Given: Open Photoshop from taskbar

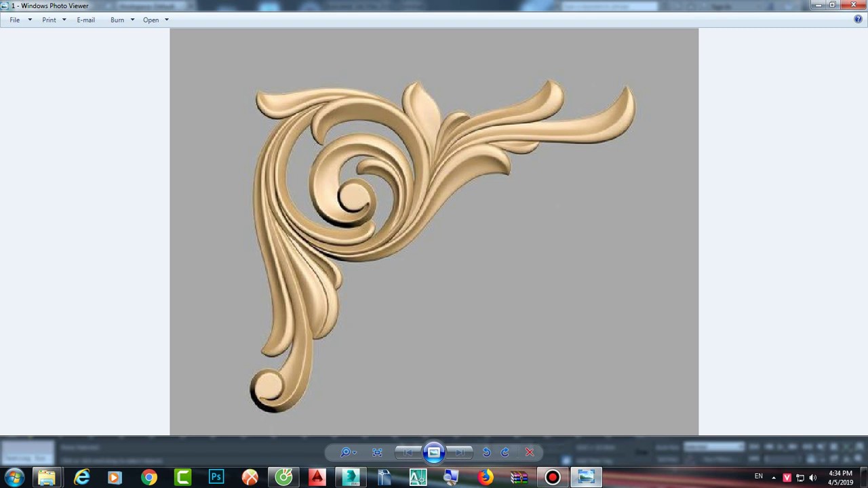Looking at the screenshot, I should tap(216, 477).
